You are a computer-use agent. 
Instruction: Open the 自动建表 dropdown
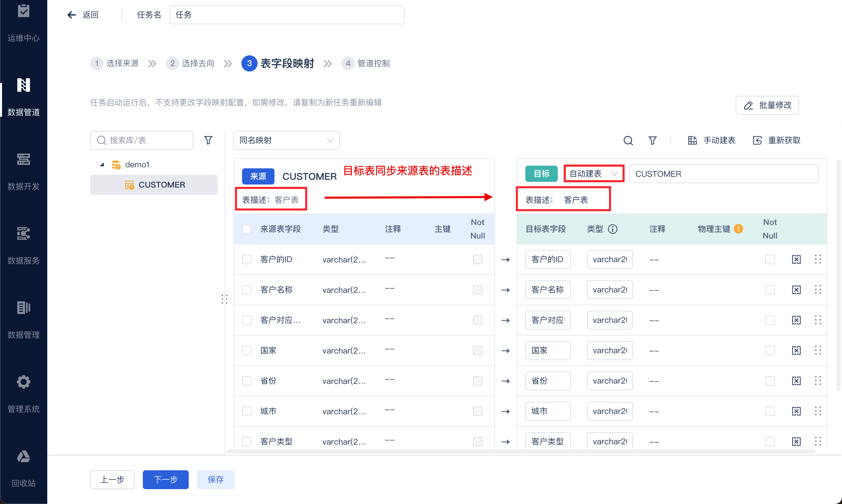[x=593, y=174]
